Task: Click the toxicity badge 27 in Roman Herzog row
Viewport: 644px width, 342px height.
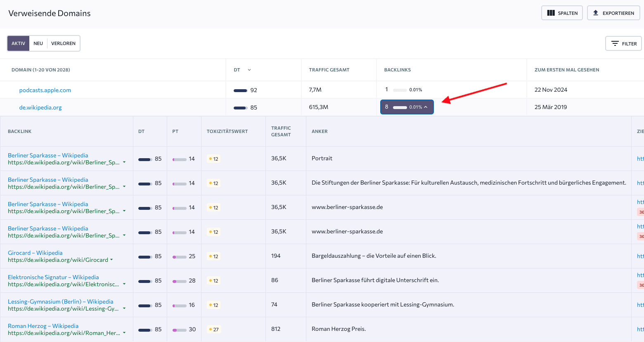Action: coord(214,329)
